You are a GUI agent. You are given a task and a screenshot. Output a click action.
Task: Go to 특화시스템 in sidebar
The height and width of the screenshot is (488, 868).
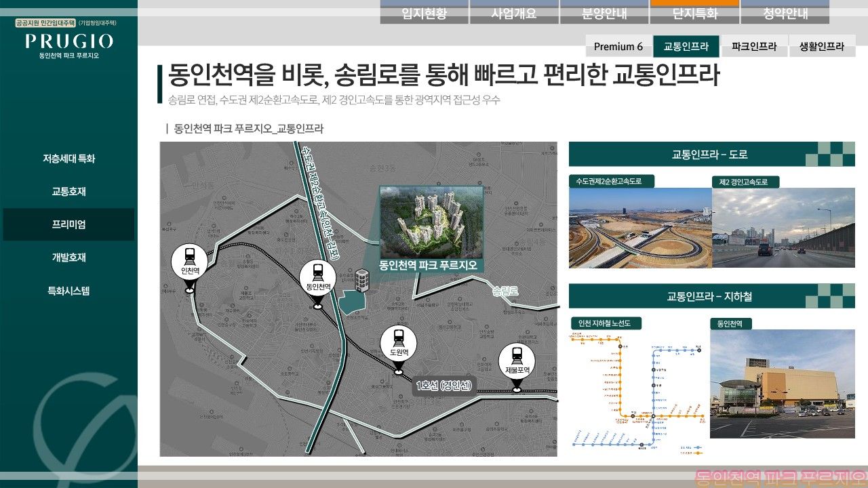68,291
